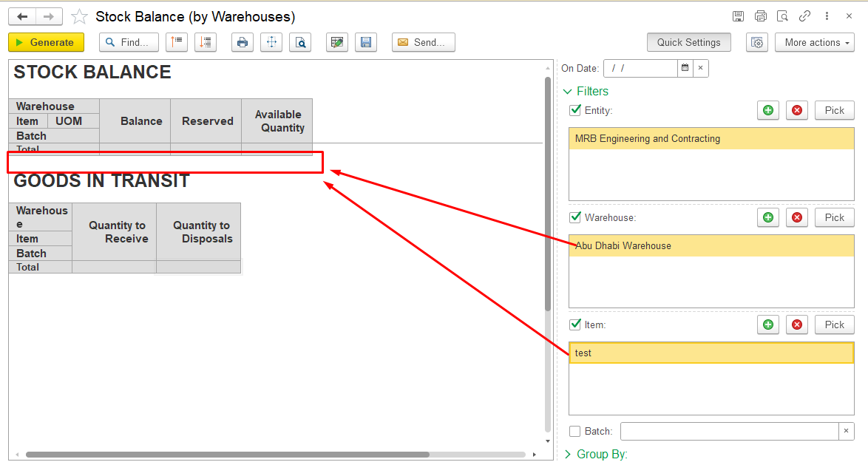The width and height of the screenshot is (868, 462).
Task: Remove Warehouse filter with red X icon
Action: click(797, 217)
